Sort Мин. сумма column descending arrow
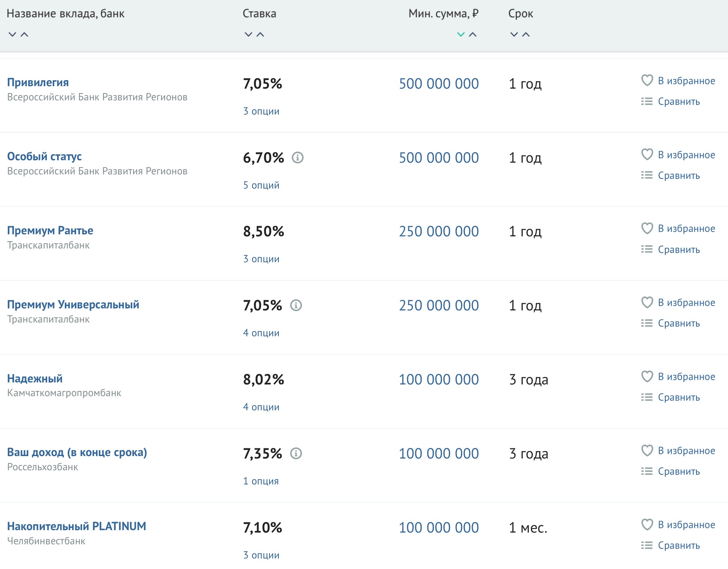 461,34
